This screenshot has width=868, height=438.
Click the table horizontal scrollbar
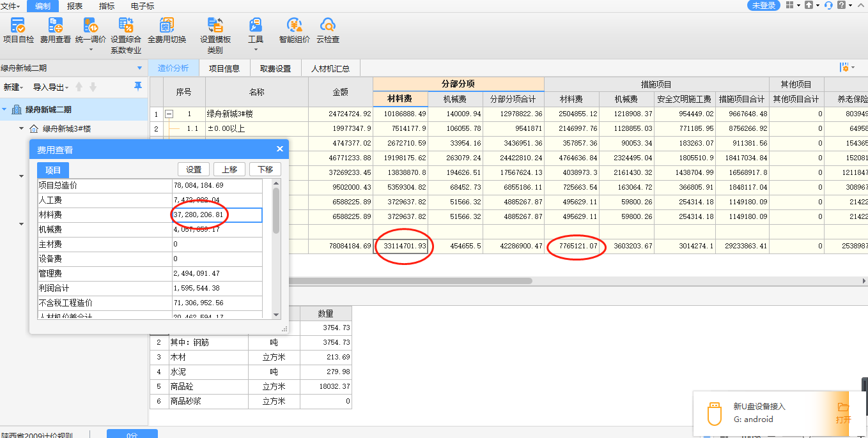point(409,280)
